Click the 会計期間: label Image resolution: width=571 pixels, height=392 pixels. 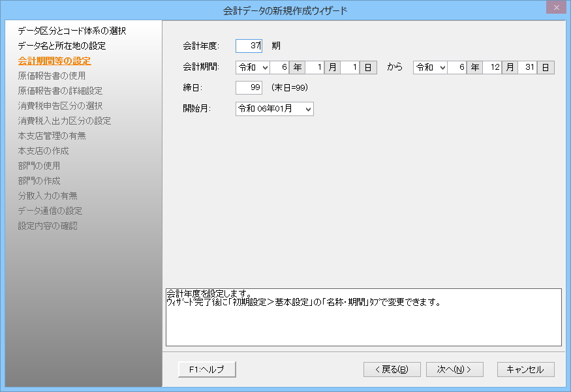[201, 67]
